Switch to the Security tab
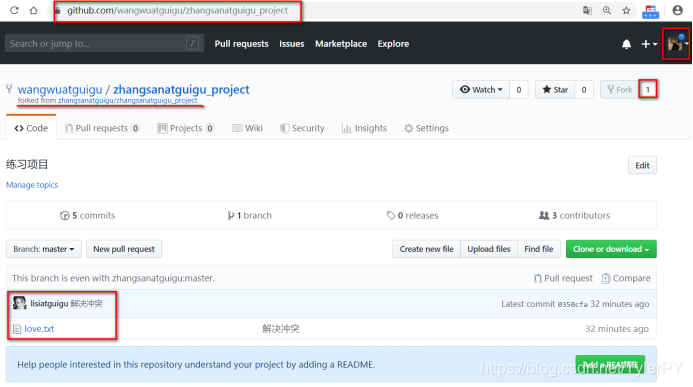This screenshot has width=693, height=387. point(302,128)
